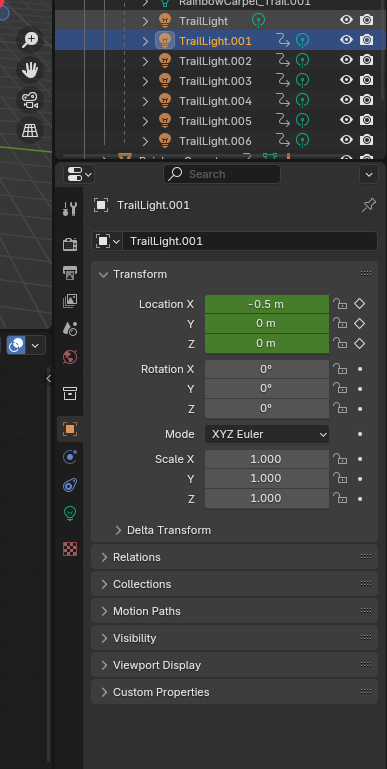The image size is (387, 769).
Task: Toggle eye visibility for TrailLight.003
Action: (x=346, y=80)
